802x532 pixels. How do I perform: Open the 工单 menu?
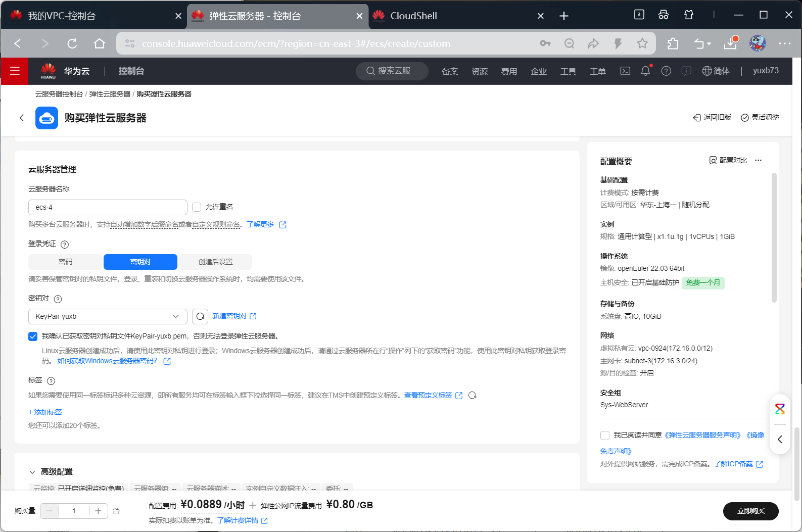[598, 71]
